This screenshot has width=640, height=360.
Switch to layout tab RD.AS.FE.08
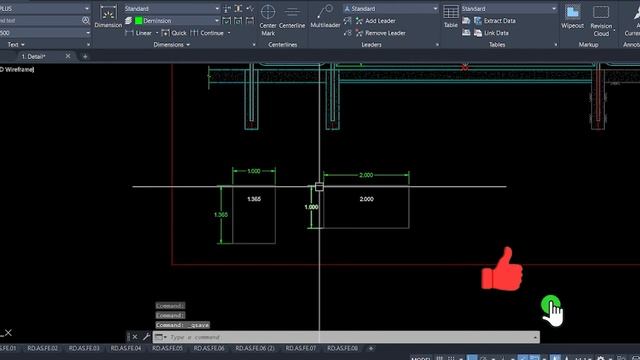point(342,348)
